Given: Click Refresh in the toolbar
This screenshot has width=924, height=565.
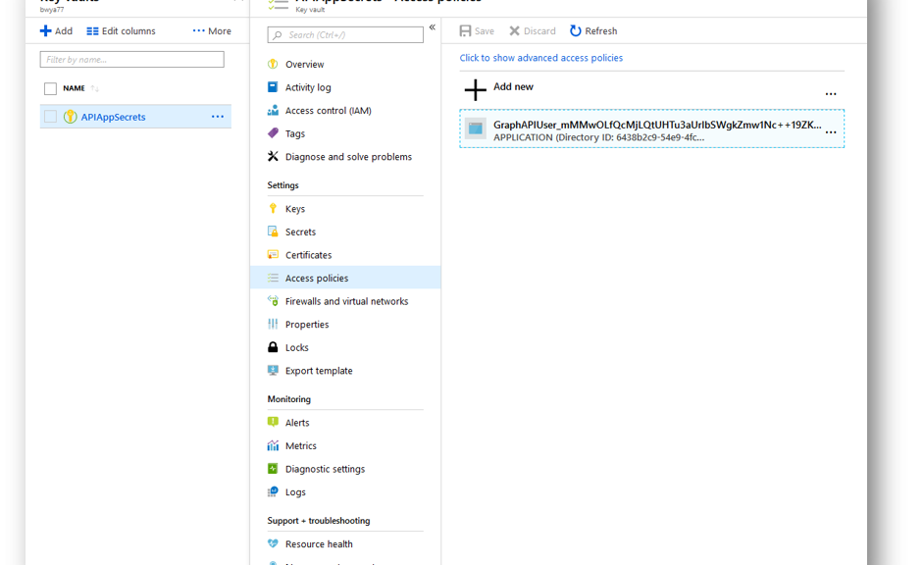Looking at the screenshot, I should tap(593, 30).
